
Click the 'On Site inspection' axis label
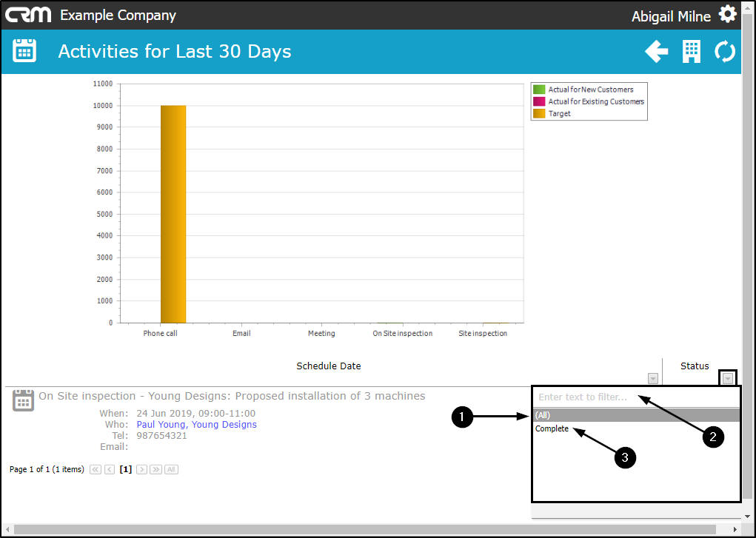click(403, 333)
